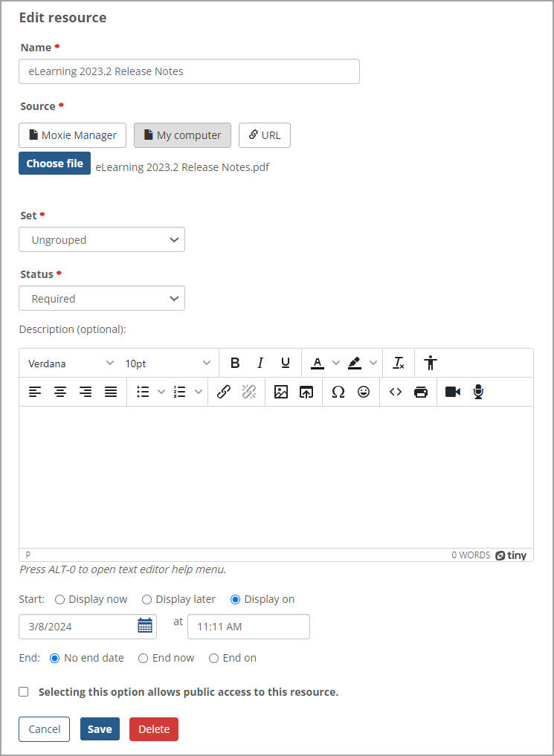Select the Display later start option

146,599
